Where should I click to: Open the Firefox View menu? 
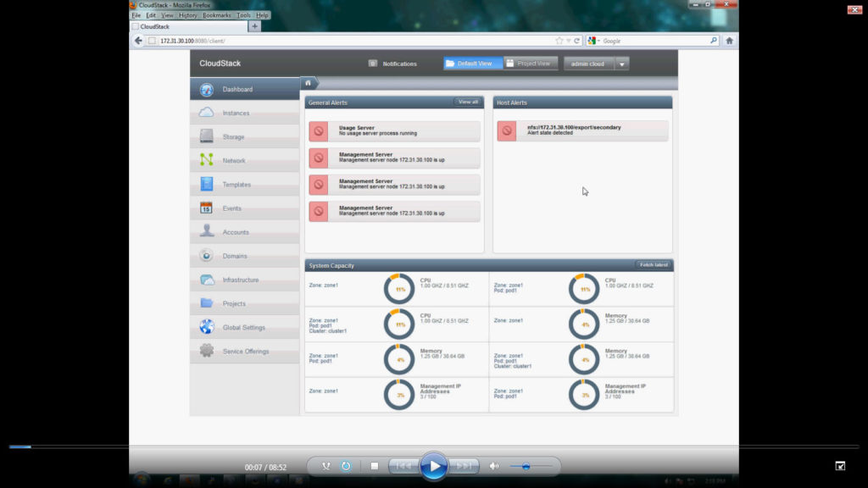click(167, 15)
